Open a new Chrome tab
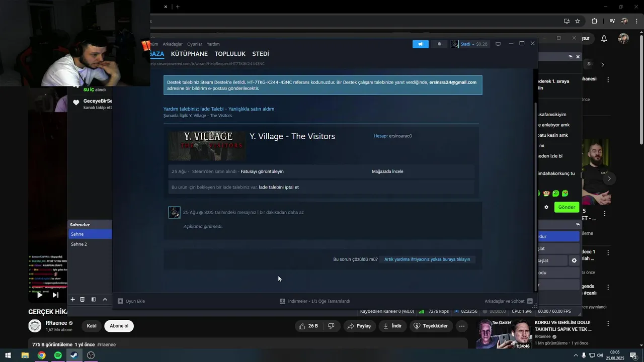644x362 pixels. [178, 7]
